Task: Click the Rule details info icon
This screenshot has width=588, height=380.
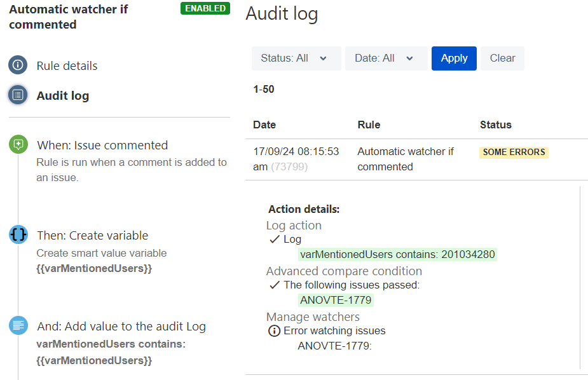Action: (x=18, y=65)
